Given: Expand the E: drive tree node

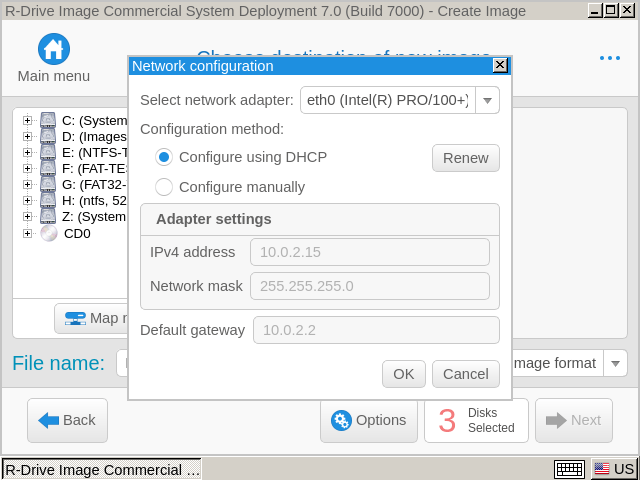Looking at the screenshot, I should [27, 152].
